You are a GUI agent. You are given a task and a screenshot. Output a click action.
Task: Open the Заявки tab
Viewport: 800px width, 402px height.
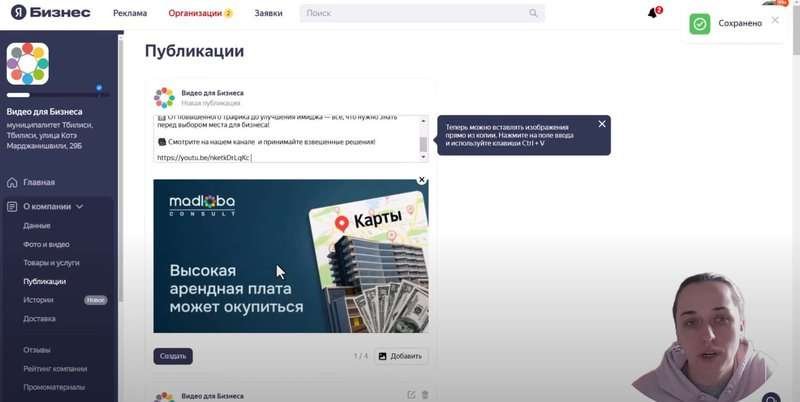[268, 13]
